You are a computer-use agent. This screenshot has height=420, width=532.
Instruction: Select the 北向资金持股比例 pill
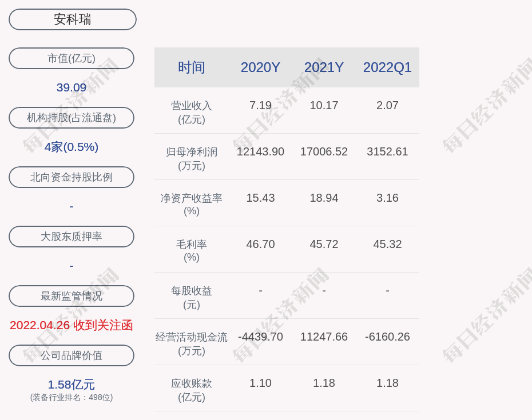point(72,177)
